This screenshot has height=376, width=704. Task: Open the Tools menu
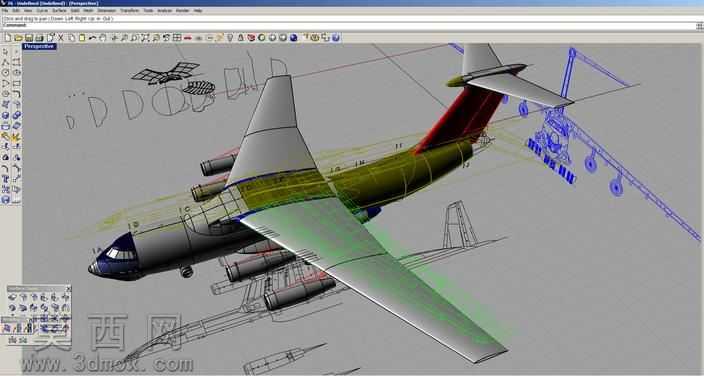tap(148, 10)
